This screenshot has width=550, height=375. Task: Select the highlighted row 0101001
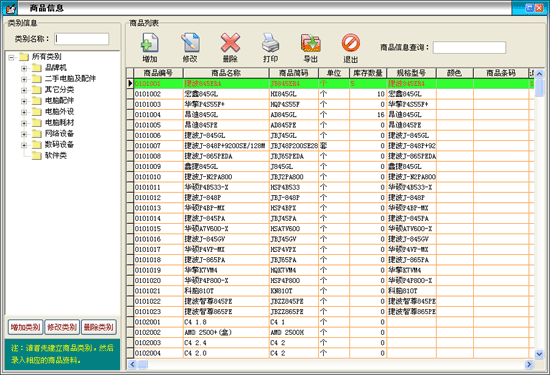tap(330, 83)
